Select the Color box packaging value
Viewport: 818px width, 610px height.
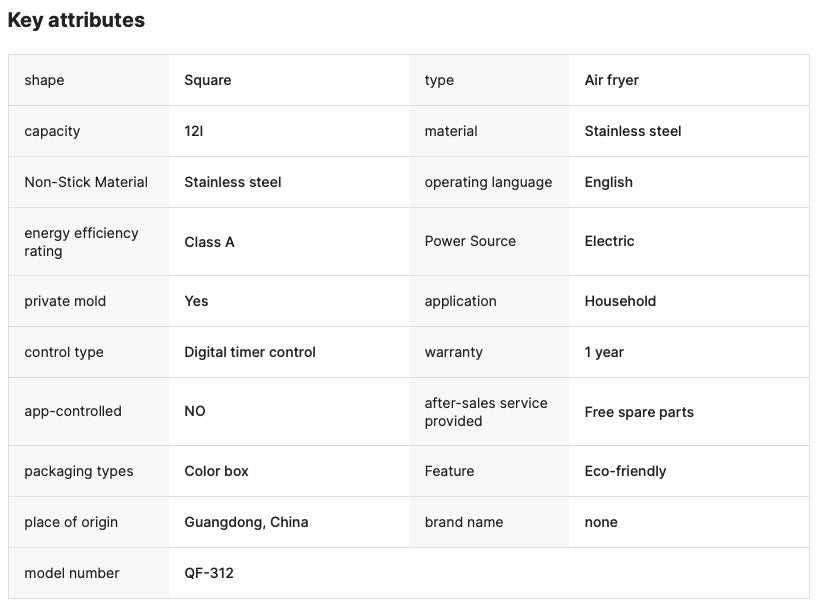[x=216, y=471]
